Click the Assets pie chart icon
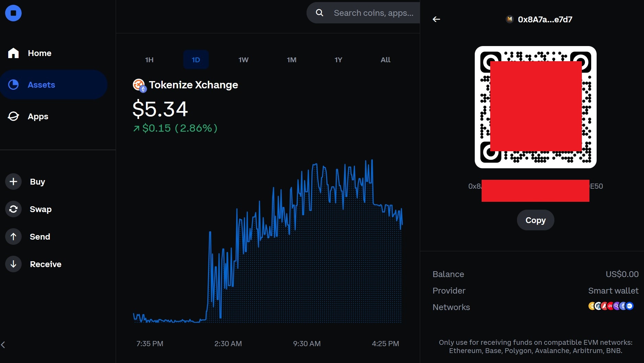Viewport: 644px width, 363px height. pos(13,85)
